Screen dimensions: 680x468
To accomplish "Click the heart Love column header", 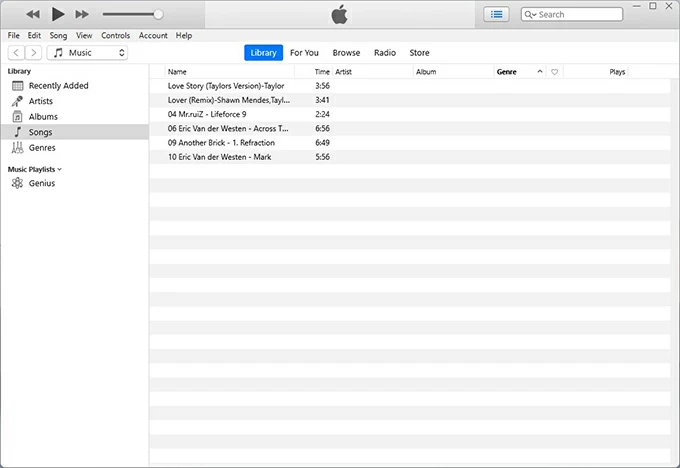I will [x=554, y=72].
